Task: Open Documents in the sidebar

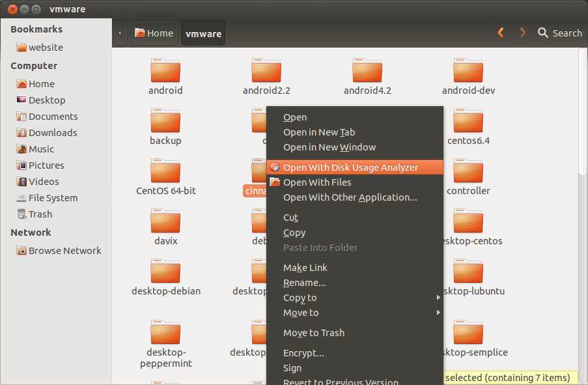Action: pyautogui.click(x=47, y=117)
